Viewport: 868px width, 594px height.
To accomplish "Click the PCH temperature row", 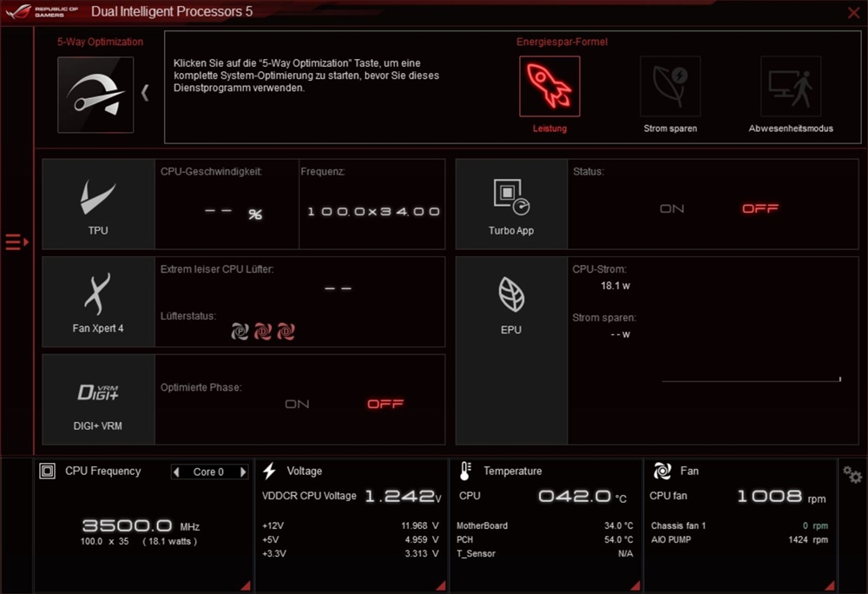I will 545,539.
